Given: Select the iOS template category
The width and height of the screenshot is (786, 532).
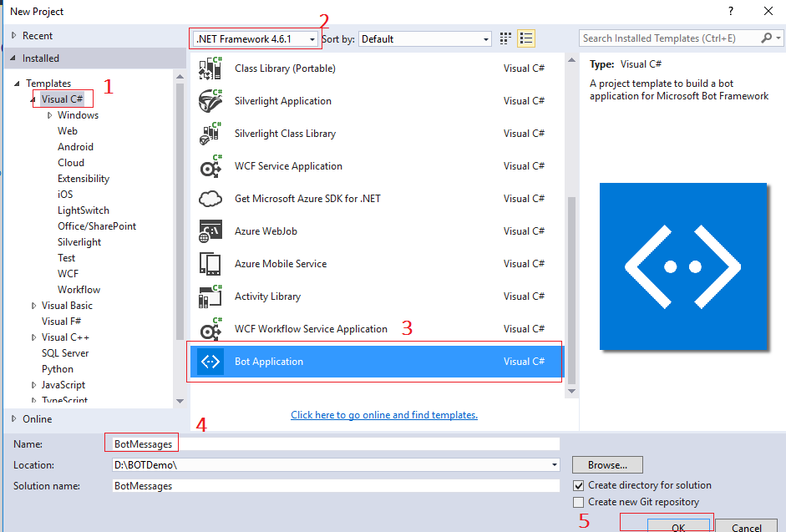Looking at the screenshot, I should 65,195.
